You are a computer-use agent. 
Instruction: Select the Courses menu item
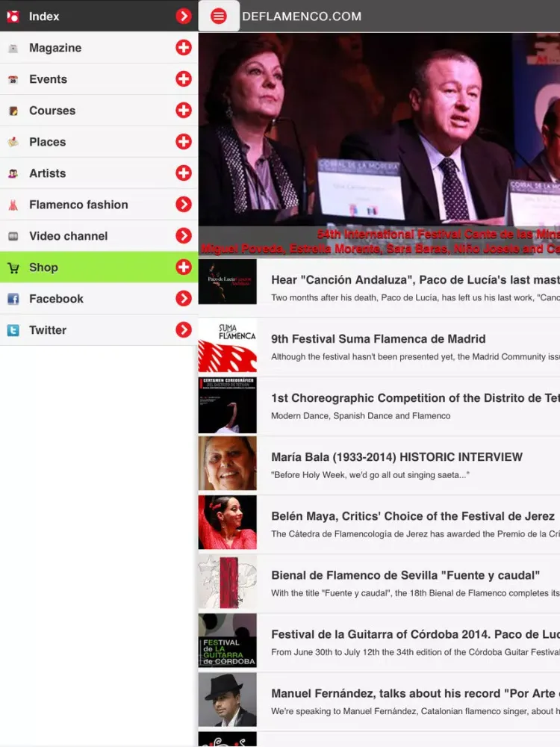[x=99, y=111]
